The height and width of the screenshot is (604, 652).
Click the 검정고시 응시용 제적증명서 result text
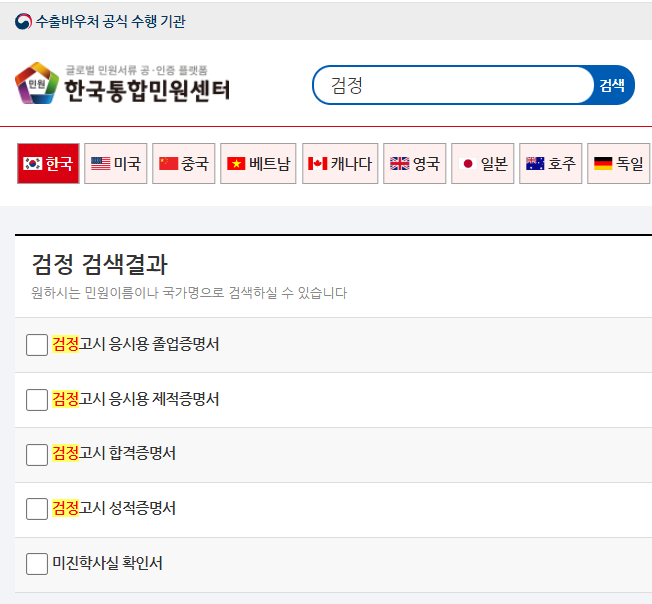tap(136, 399)
